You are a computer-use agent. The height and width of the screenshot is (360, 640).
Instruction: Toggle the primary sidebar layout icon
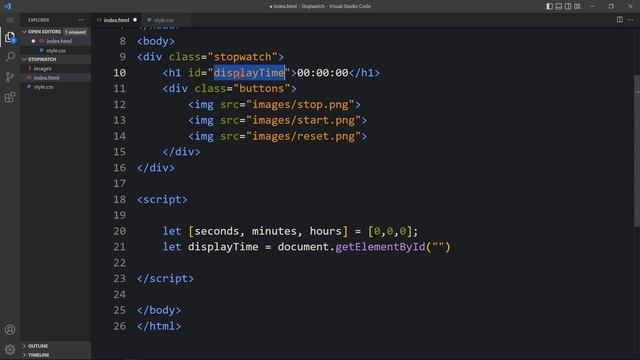pos(549,6)
